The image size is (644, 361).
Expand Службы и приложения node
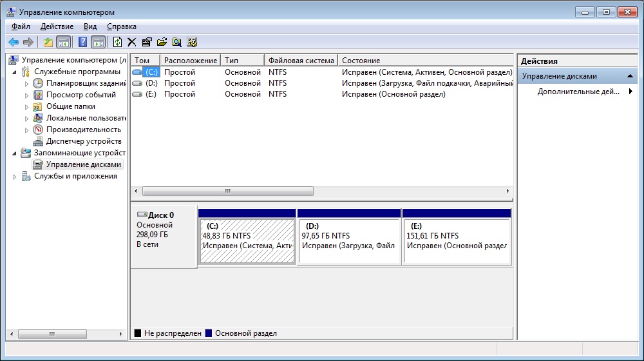click(14, 177)
